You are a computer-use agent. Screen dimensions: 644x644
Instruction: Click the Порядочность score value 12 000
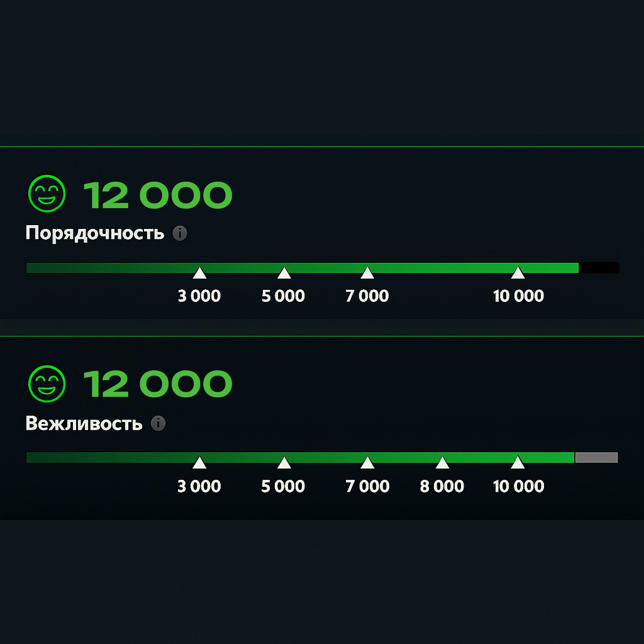[x=157, y=195]
